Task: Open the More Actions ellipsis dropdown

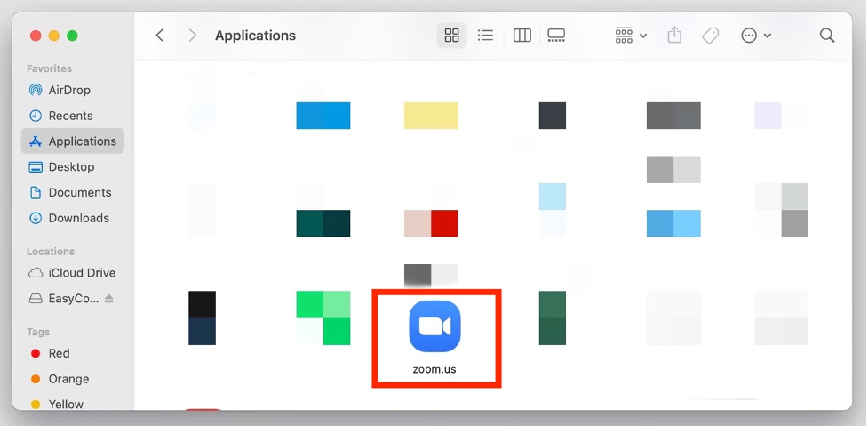Action: pos(756,36)
